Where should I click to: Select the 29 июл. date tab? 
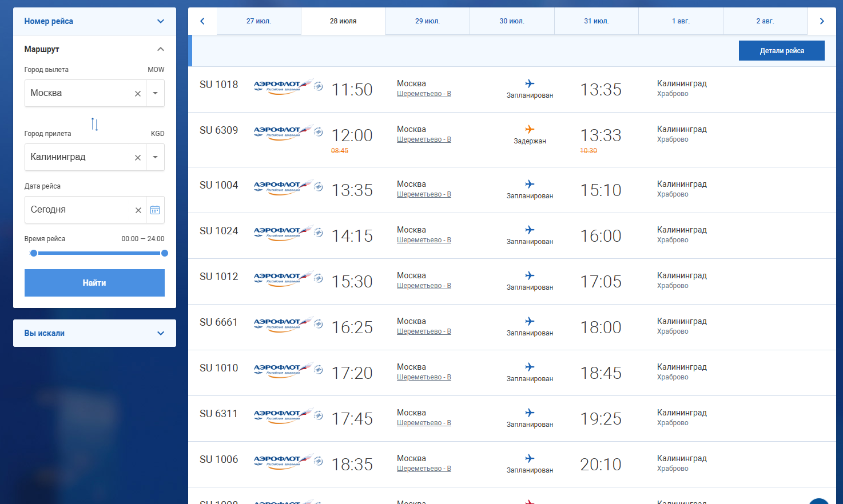click(x=428, y=21)
